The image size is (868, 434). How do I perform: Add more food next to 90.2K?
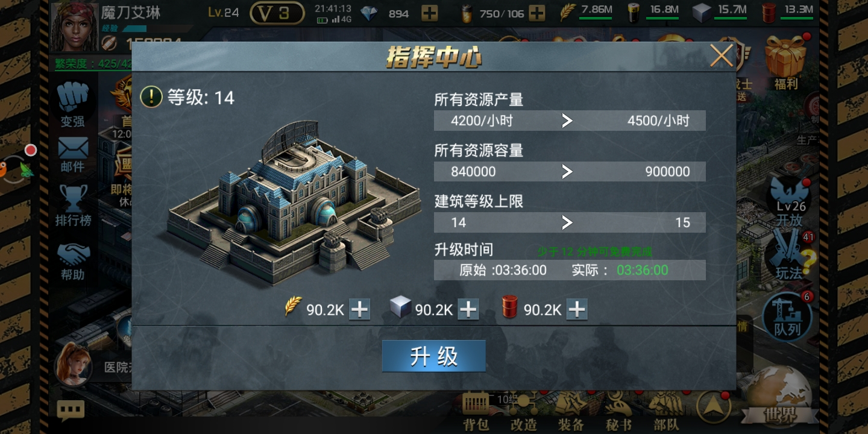(x=360, y=309)
